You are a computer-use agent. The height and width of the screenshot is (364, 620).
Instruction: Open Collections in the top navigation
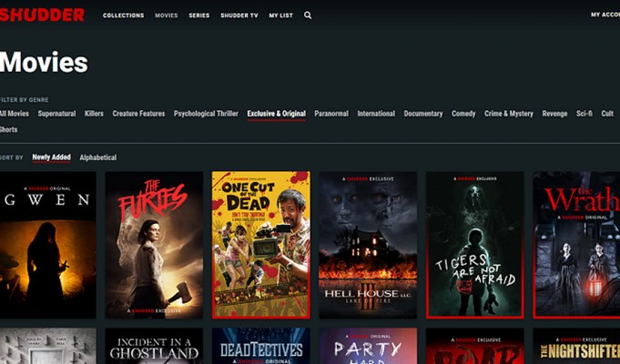pos(124,15)
